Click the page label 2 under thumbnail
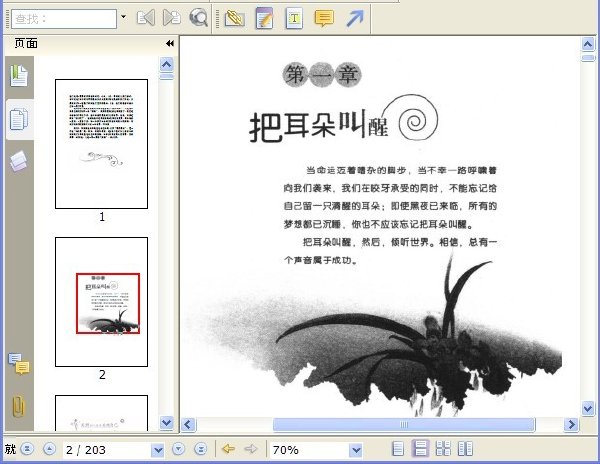 (102, 374)
